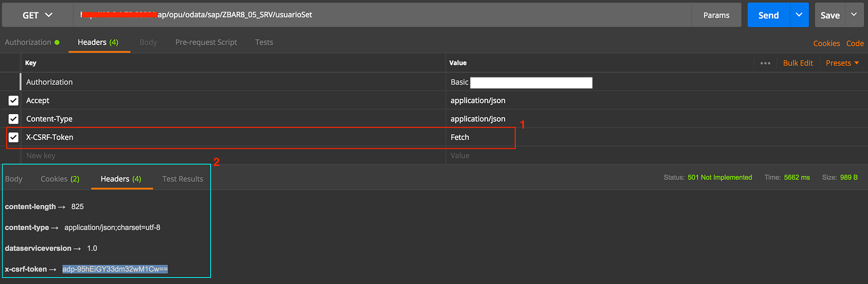This screenshot has height=284, width=868.
Task: Disable the Content-Type header row
Action: pyautogui.click(x=14, y=119)
